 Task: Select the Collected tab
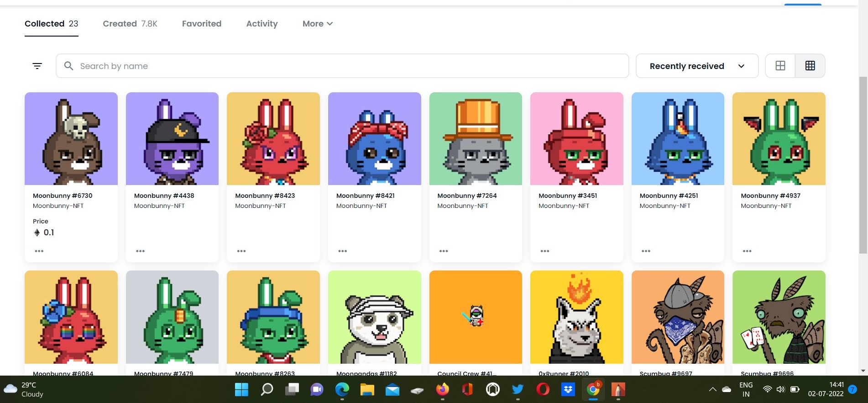[x=51, y=24]
